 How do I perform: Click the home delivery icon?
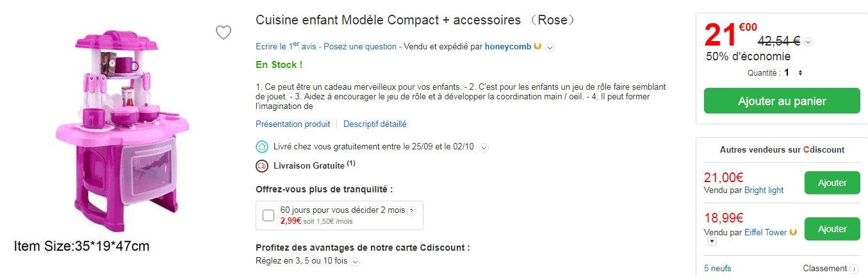click(261, 147)
